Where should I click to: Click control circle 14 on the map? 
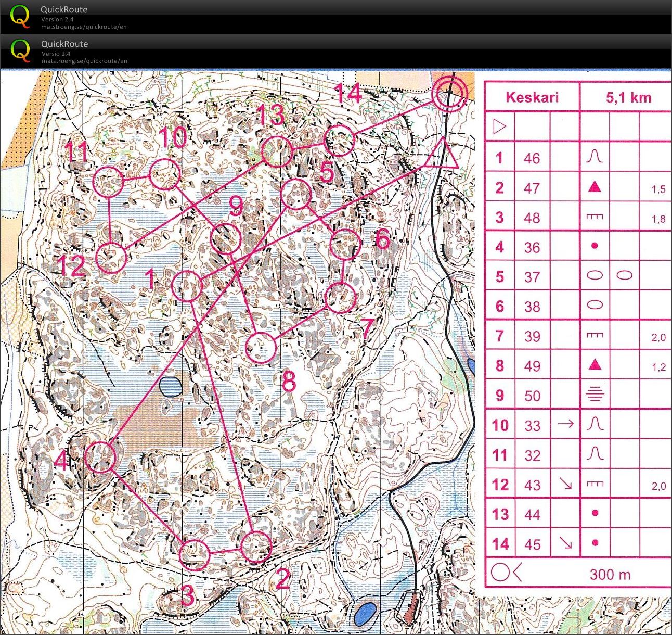[340, 141]
